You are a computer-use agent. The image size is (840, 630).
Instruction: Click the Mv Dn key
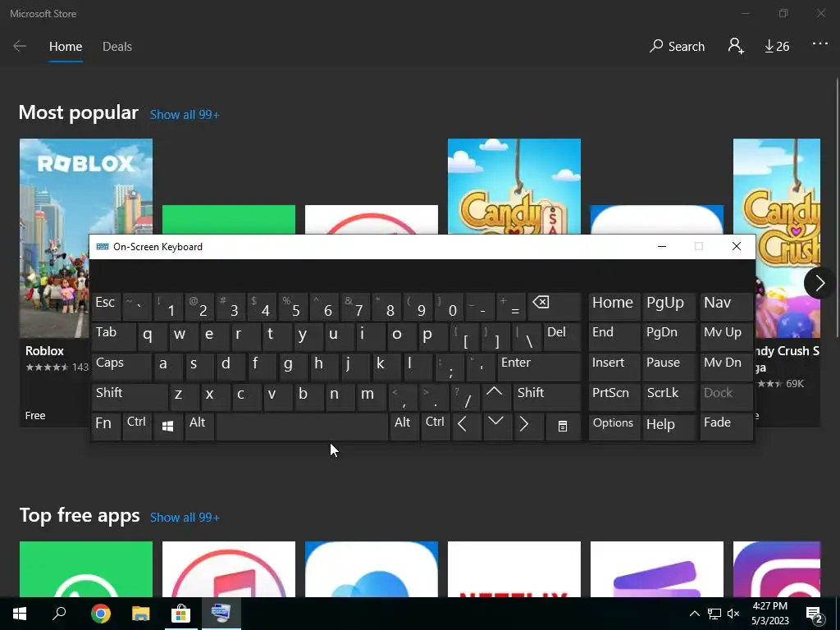tap(726, 367)
